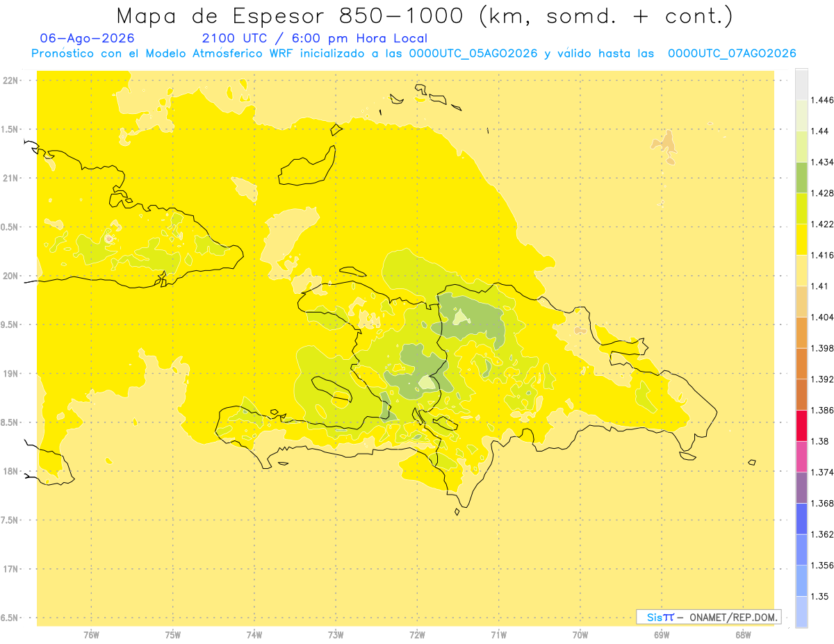This screenshot has height=644, width=834.
Task: Click the pink swatch between 1.374 and 1.38
Action: coord(801,456)
